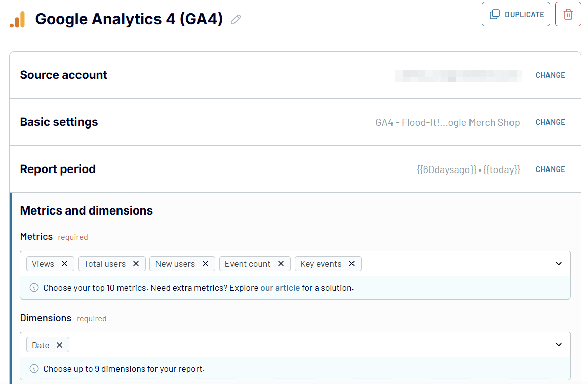The width and height of the screenshot is (588, 384).
Task: Open the Report period section header
Action: click(x=58, y=169)
